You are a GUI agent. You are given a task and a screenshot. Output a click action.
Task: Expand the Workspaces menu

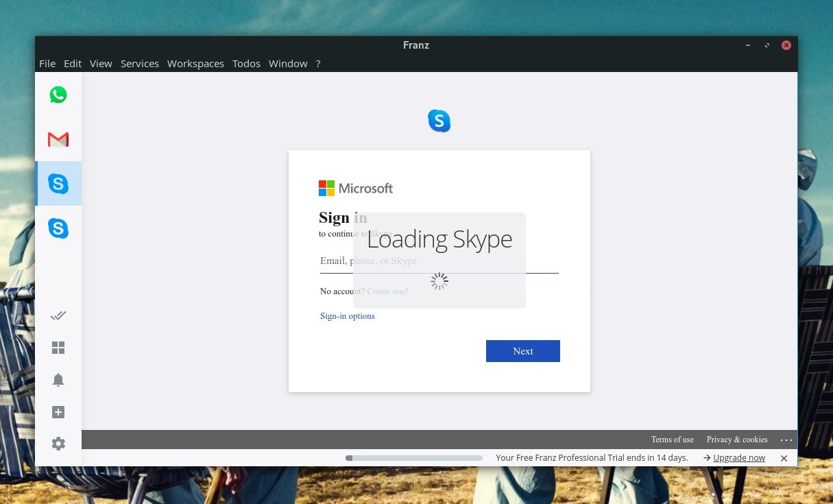(x=195, y=64)
